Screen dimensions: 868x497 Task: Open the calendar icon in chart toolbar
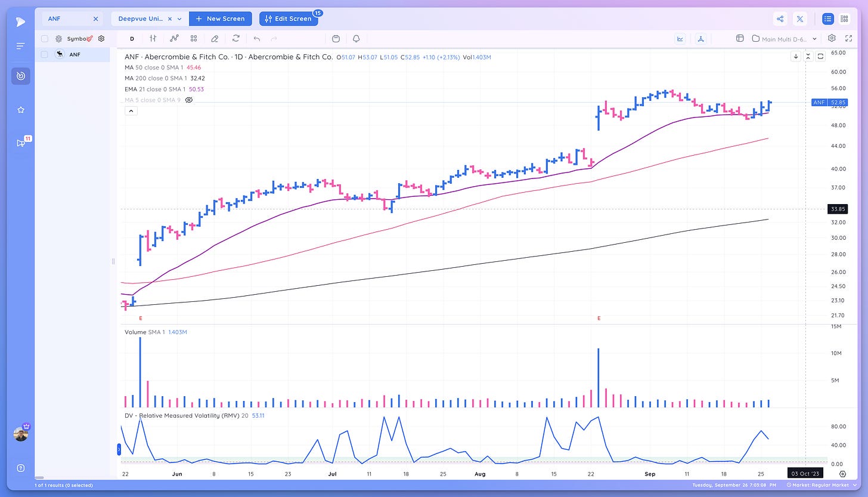[336, 39]
